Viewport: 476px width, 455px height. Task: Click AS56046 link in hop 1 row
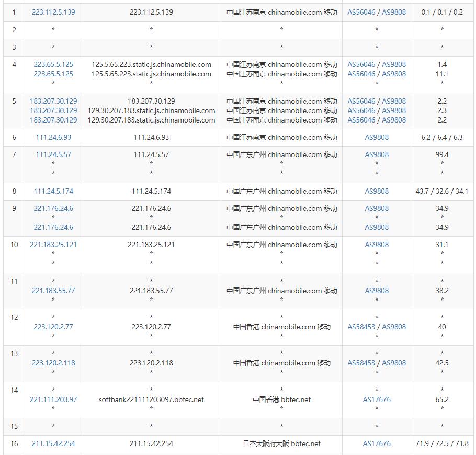pos(361,12)
